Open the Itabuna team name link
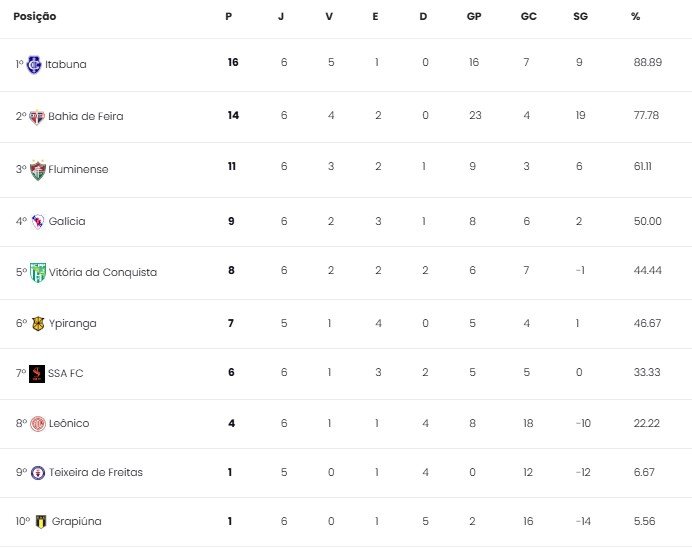The height and width of the screenshot is (549, 692). (x=67, y=64)
